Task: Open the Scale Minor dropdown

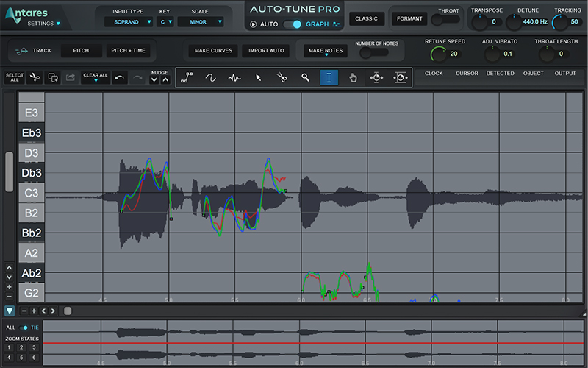Action: tap(201, 22)
